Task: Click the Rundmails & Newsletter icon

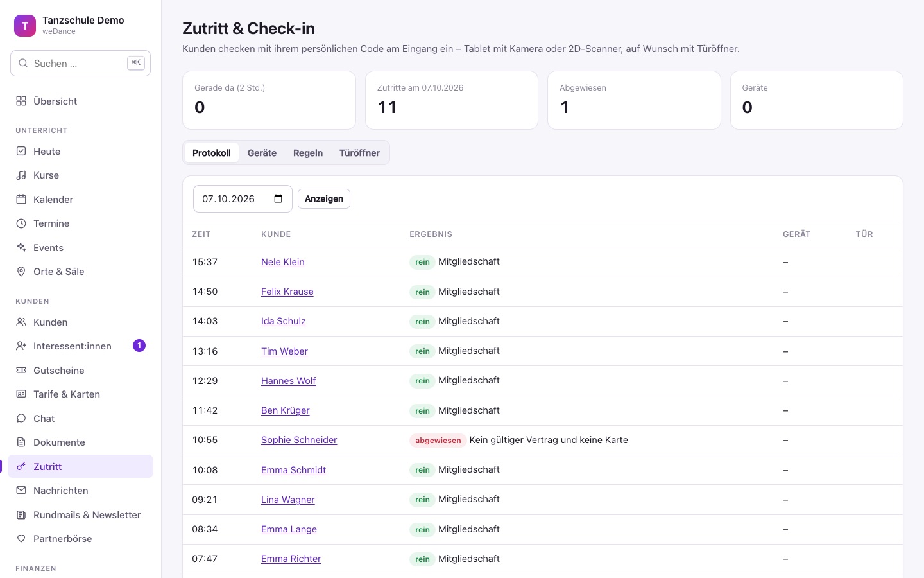Action: click(x=21, y=514)
